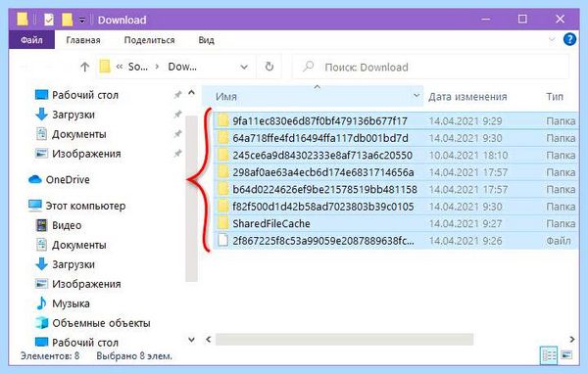
Task: Click pin icon beside Рабочий стол
Action: point(177,95)
